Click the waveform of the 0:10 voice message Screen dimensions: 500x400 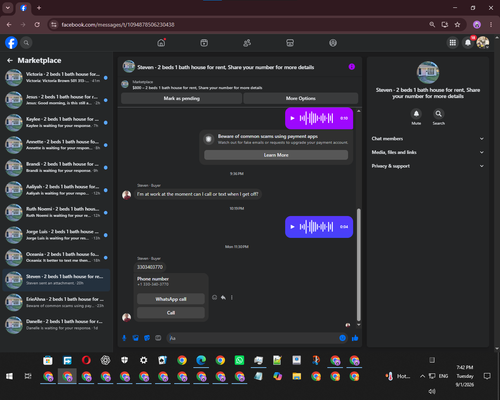coord(316,118)
